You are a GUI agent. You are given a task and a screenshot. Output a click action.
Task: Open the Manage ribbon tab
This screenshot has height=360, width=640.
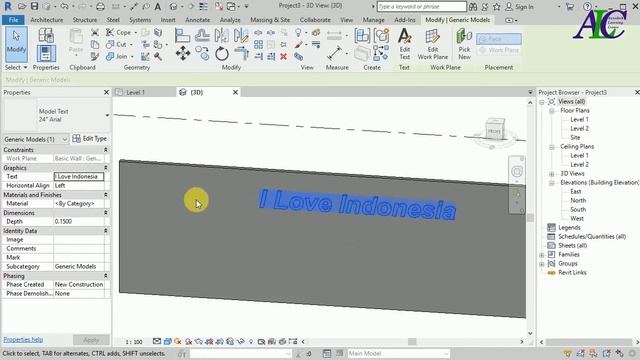[x=373, y=20]
